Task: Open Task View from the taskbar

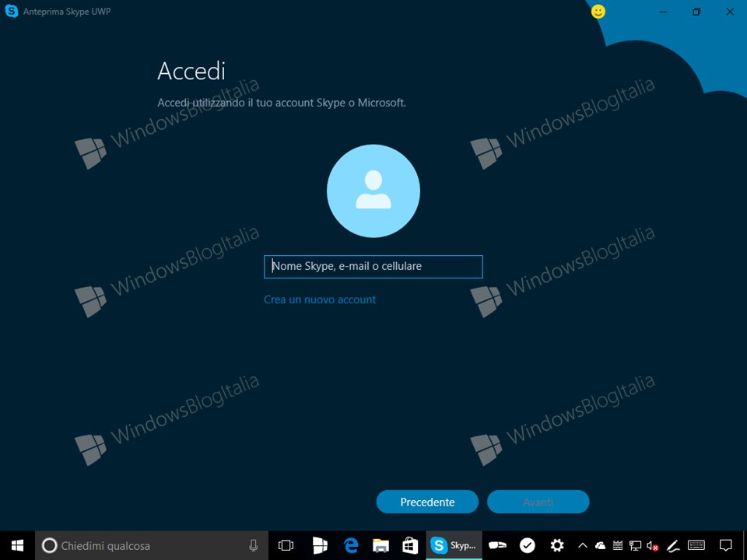Action: [286, 546]
